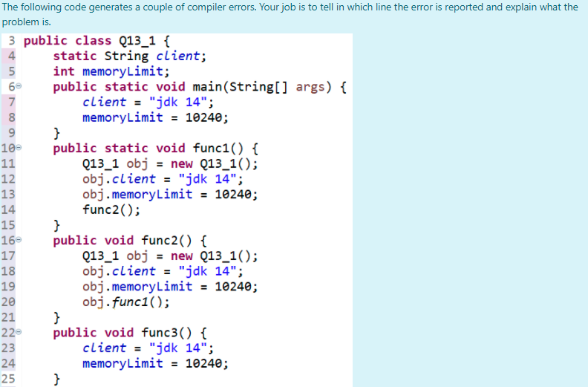
Task: Click line 7 client = "jdk 14" statement
Action: (148, 102)
